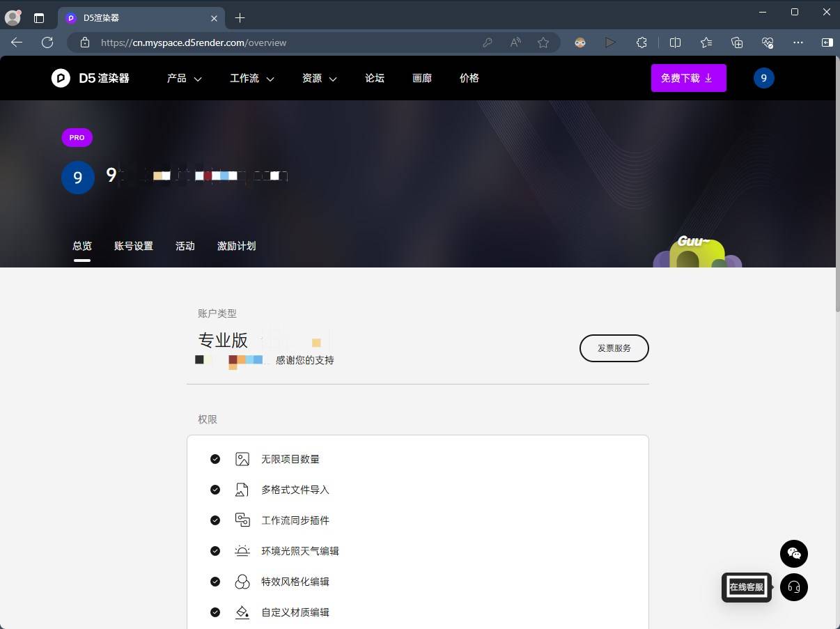Screen dimensions: 840x629
Task: Click the 专业版 account type text
Action: [223, 340]
